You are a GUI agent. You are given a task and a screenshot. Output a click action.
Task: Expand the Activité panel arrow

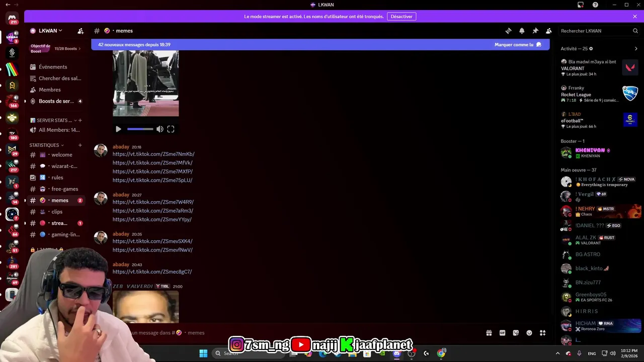pos(636,49)
